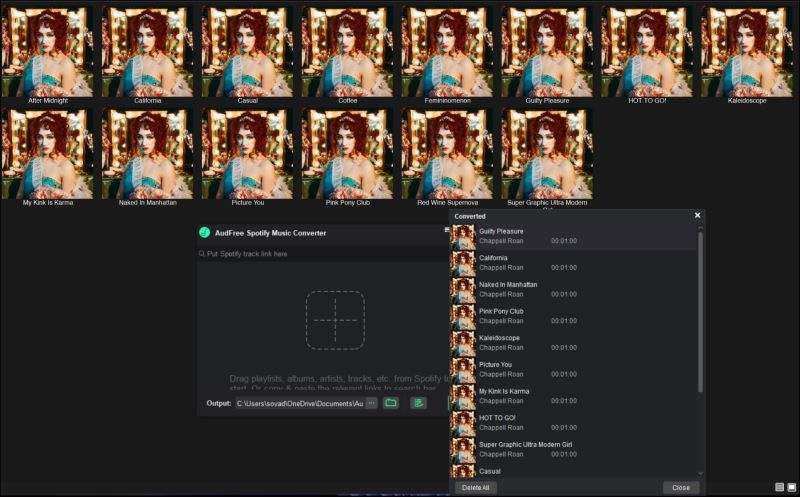The image size is (800, 497).
Task: Browse output path with the ellipsis button
Action: click(371, 403)
